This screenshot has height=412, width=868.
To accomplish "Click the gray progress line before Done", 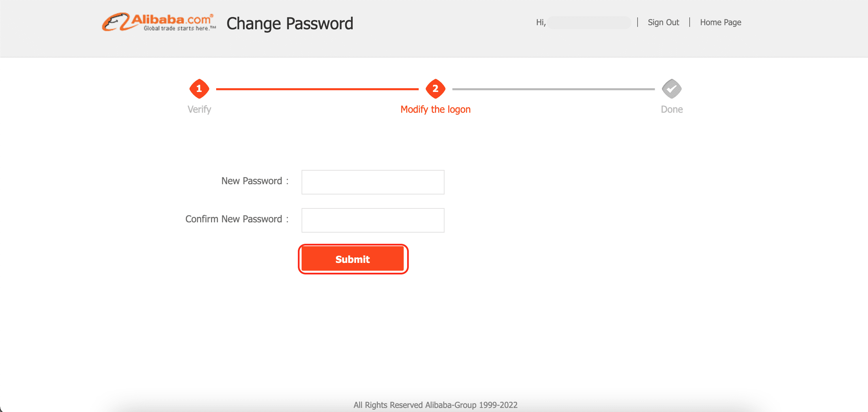I will [553, 89].
